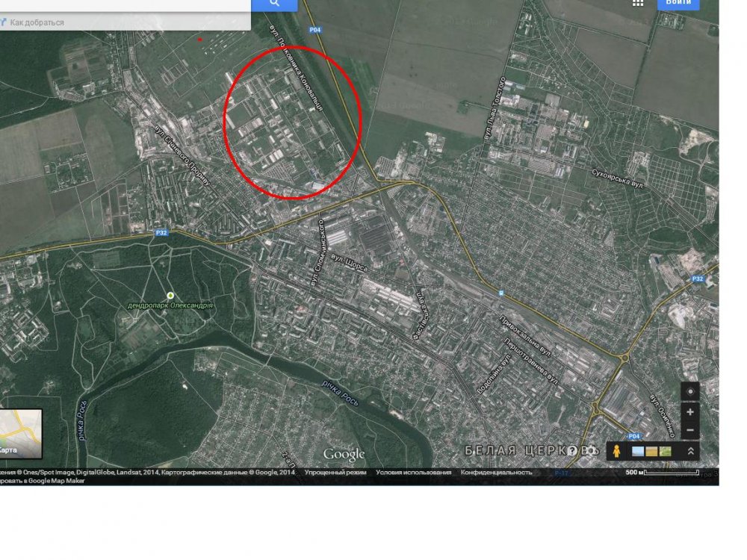Screen dimensions: 747x560
Task: Click the БЕЛАЯ ЦЕРКОВЬ city label
Action: point(531,450)
